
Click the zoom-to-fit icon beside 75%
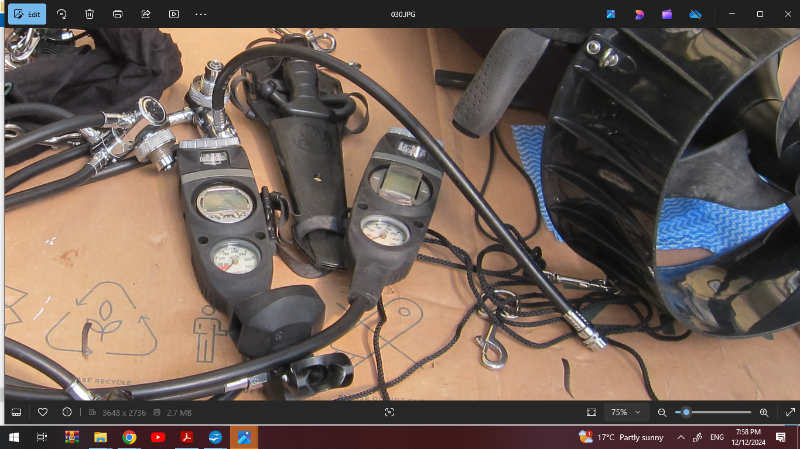(591, 412)
